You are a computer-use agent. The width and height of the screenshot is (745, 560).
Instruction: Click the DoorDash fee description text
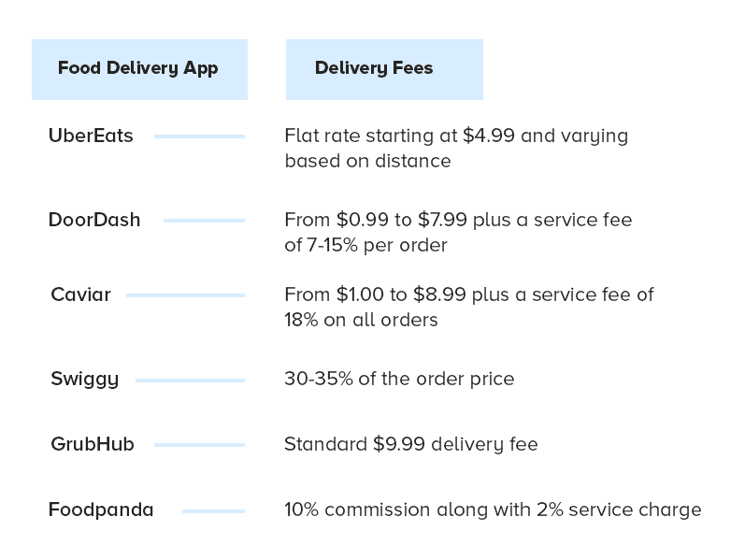click(x=458, y=233)
